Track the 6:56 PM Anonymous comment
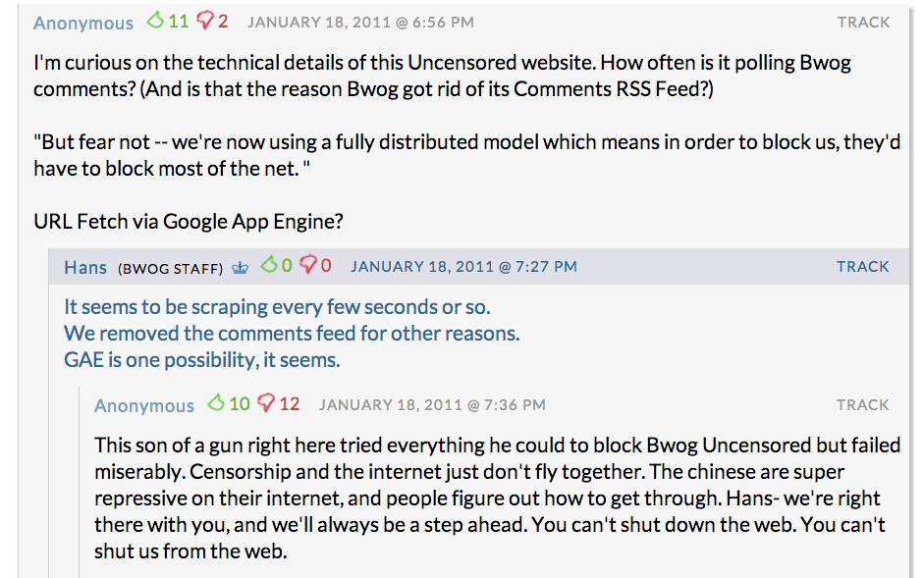The width and height of the screenshot is (924, 578). (x=863, y=22)
